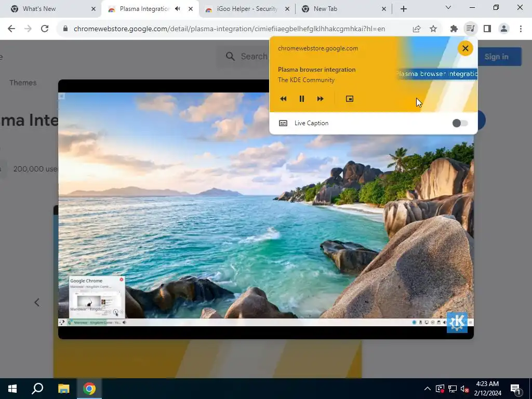Select the Plasma Integration tab

pyautogui.click(x=144, y=9)
